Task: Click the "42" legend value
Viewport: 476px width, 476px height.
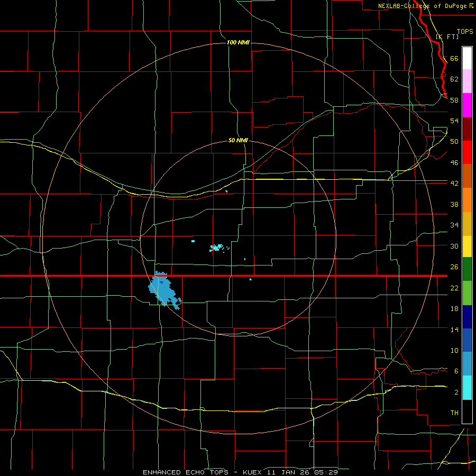Action: 454,184
